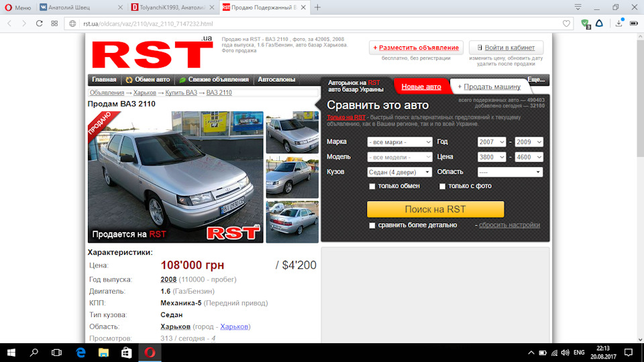Image resolution: width=644 pixels, height=362 pixels.
Task: Open Обмен авто menu item
Action: 148,80
